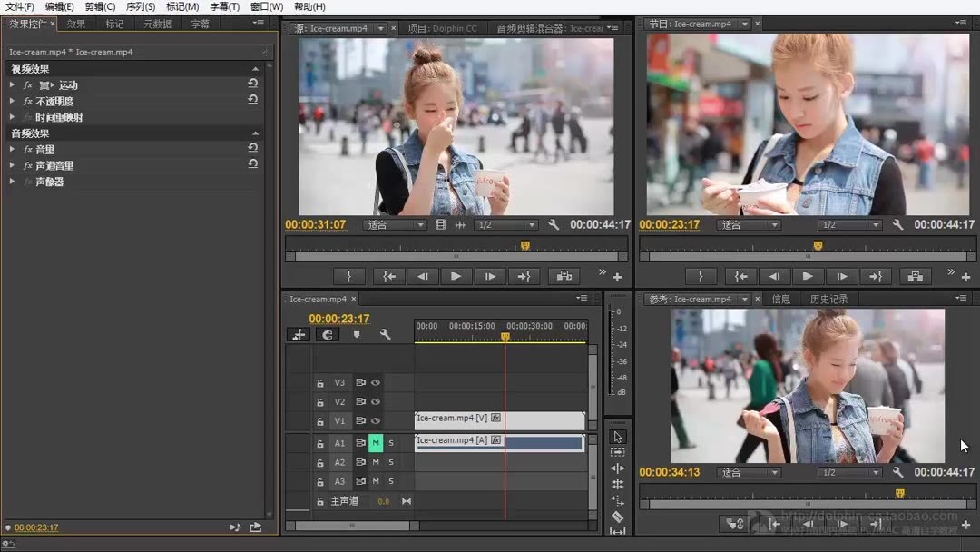This screenshot has height=552, width=980.
Task: Select the Ripple Edit tool
Action: click(x=617, y=468)
